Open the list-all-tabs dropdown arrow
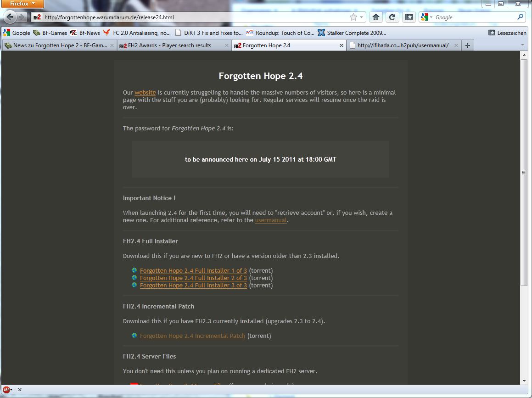Image resolution: width=532 pixels, height=398 pixels. pyautogui.click(x=522, y=45)
